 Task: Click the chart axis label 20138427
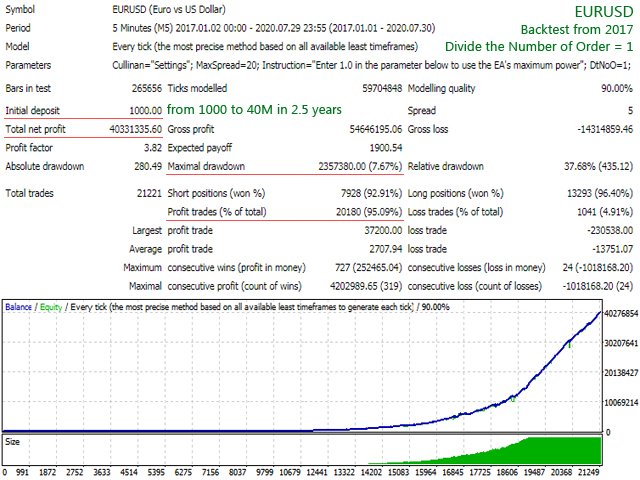pyautogui.click(x=621, y=373)
